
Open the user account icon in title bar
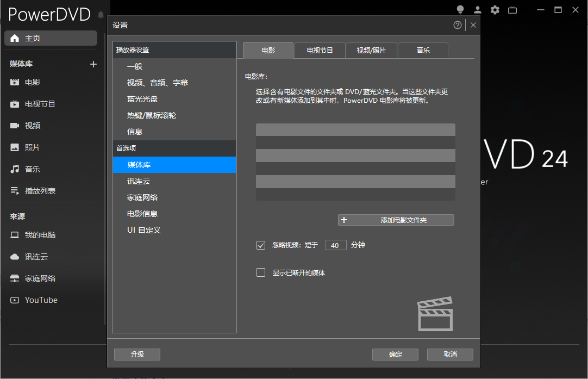pos(477,10)
